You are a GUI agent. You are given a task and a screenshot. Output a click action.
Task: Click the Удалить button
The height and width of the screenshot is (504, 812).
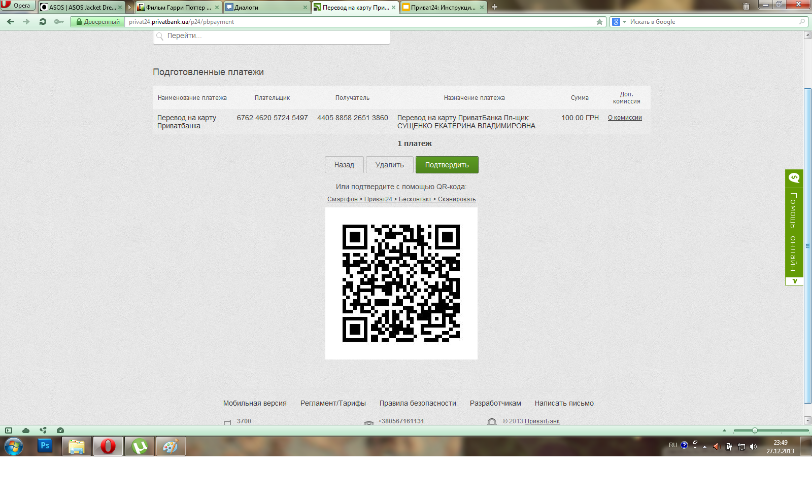(390, 165)
